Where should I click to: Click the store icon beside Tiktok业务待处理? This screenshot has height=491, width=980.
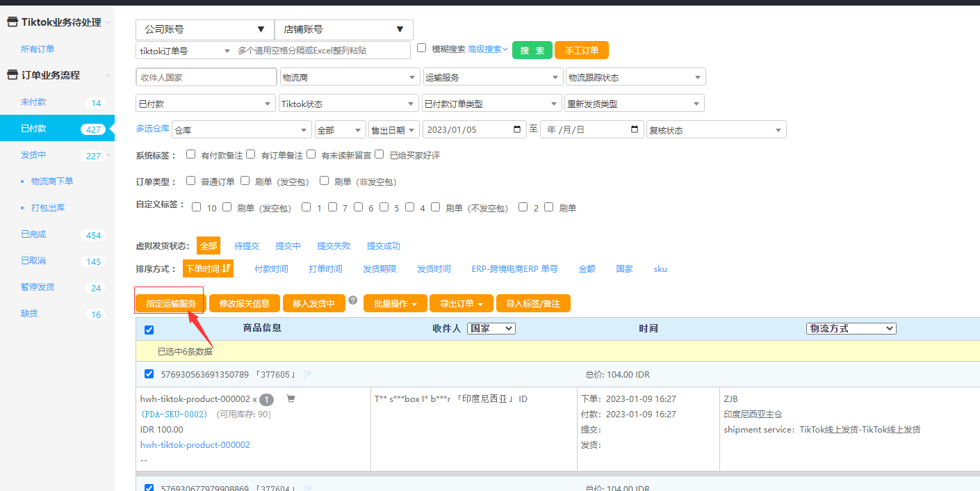[x=13, y=22]
